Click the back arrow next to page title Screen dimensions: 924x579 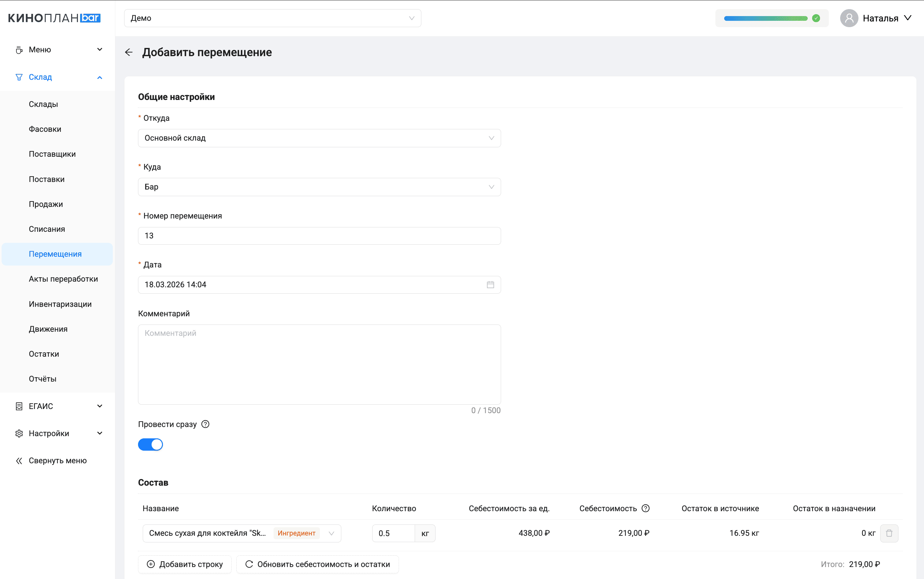click(129, 52)
